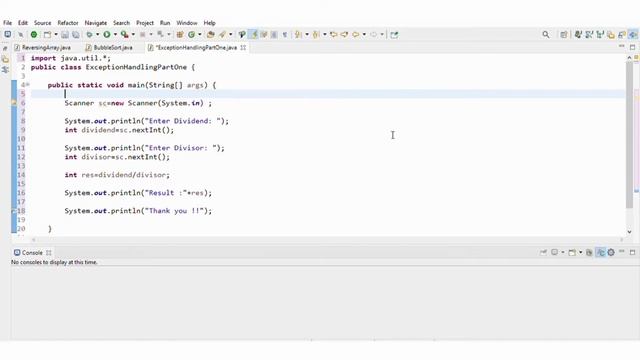Click the Next Annotation arrow icon
Image resolution: width=640 pixels, height=360 pixels.
pyautogui.click(x=298, y=35)
